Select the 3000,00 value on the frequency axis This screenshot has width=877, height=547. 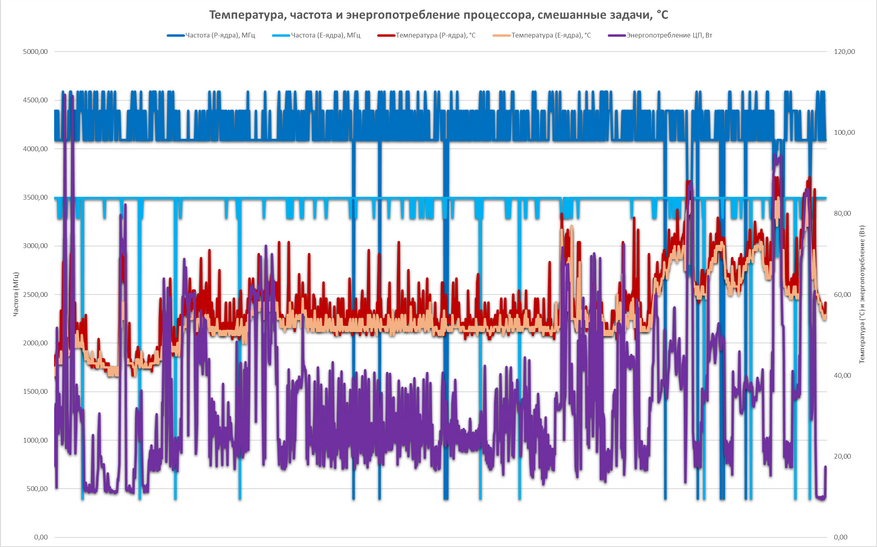tap(35, 246)
